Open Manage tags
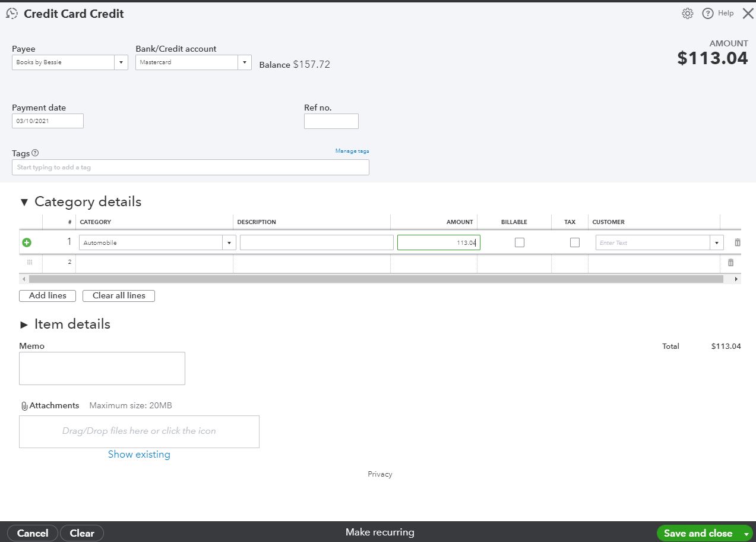The width and height of the screenshot is (756, 542). (x=352, y=151)
